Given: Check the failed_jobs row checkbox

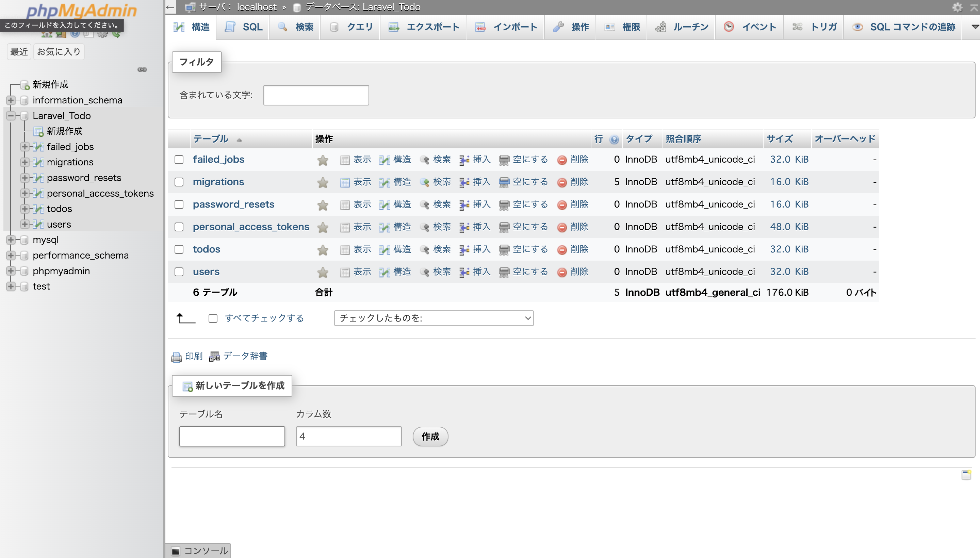Looking at the screenshot, I should (x=179, y=160).
